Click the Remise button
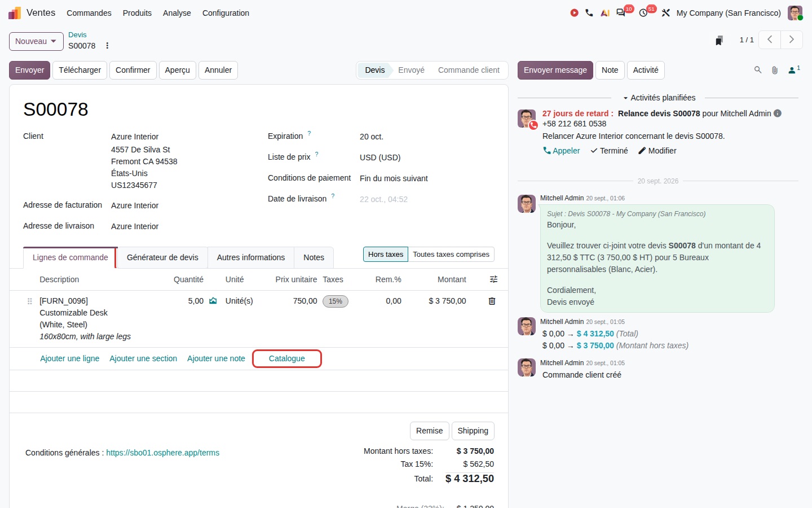Viewport: 812px width, 508px height. pyautogui.click(x=430, y=431)
